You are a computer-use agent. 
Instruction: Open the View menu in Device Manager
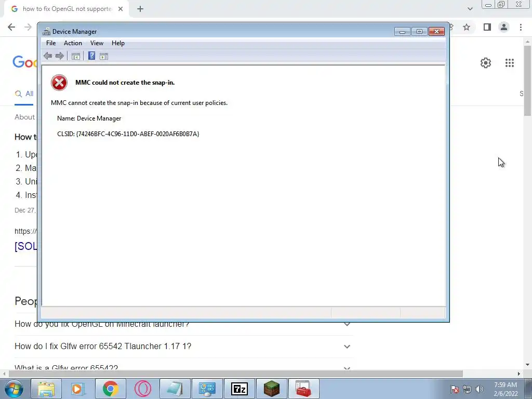point(97,43)
